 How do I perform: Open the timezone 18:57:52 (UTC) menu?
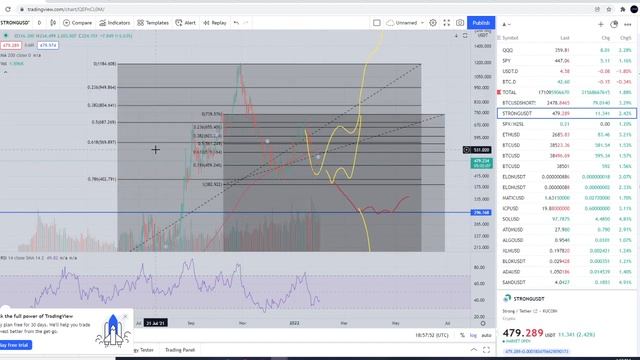[x=432, y=335]
